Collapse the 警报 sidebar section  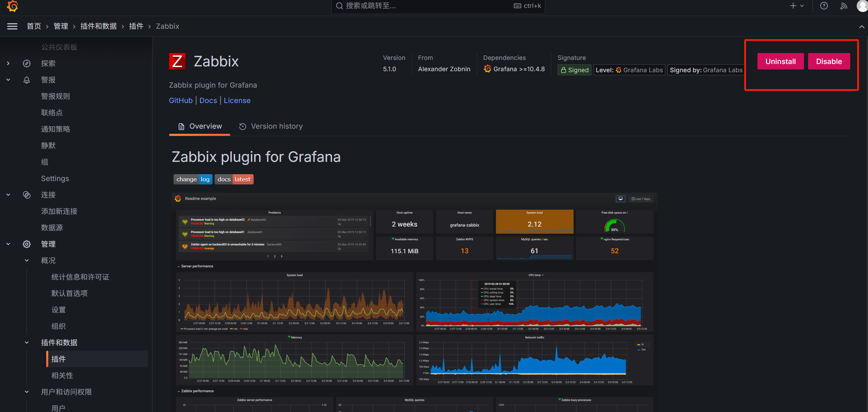click(x=8, y=80)
